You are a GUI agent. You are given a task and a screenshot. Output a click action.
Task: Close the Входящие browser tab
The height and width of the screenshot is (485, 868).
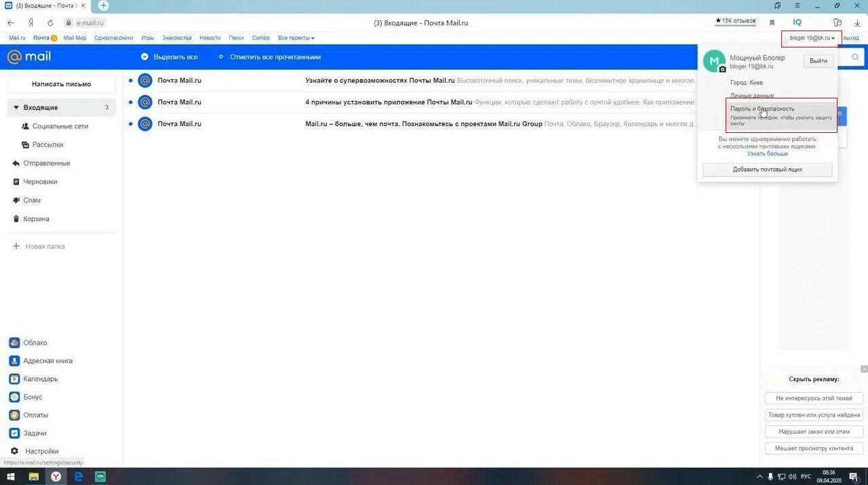coord(83,5)
